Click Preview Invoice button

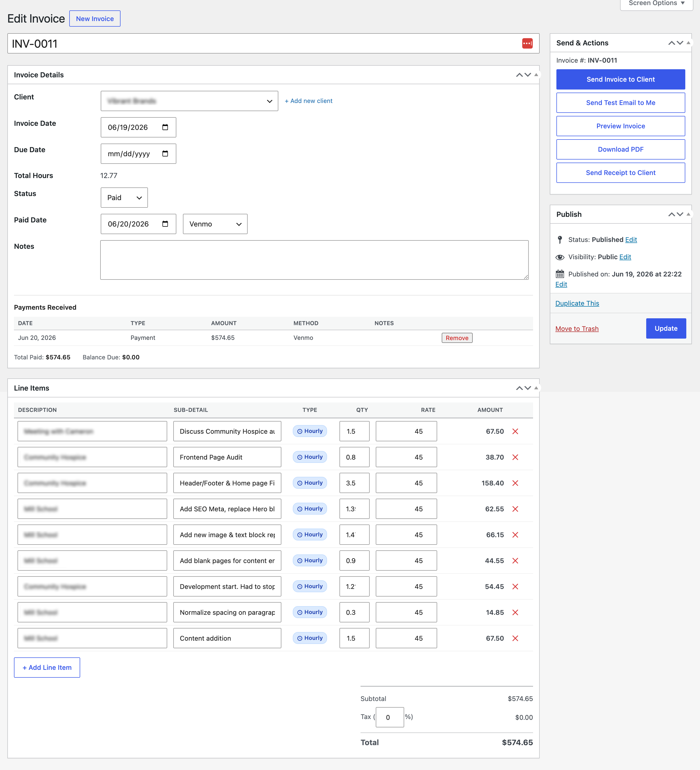(621, 126)
